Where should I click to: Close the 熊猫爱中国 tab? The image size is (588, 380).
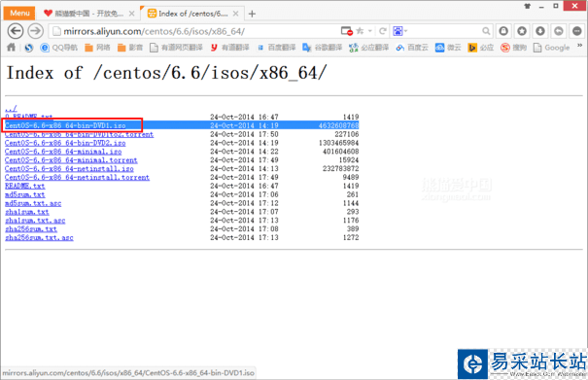click(x=131, y=14)
